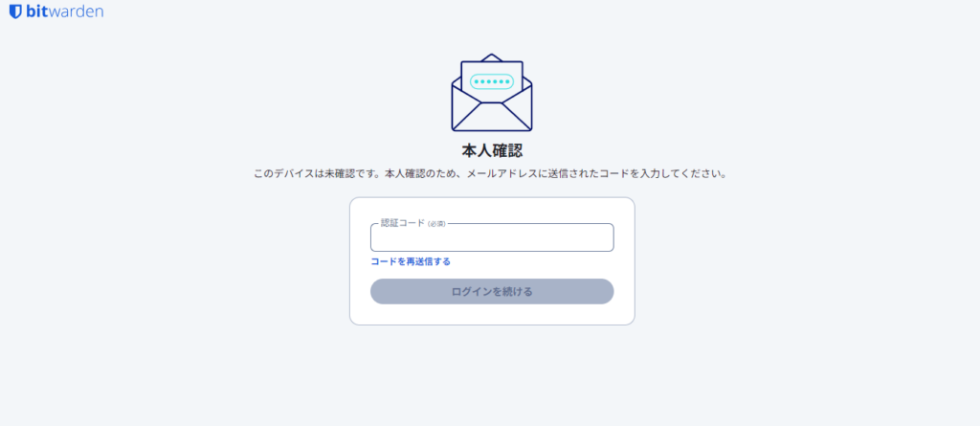Viewport: 980px width, 426px height.
Task: Click the right end of the verification code field
Action: 603,238
